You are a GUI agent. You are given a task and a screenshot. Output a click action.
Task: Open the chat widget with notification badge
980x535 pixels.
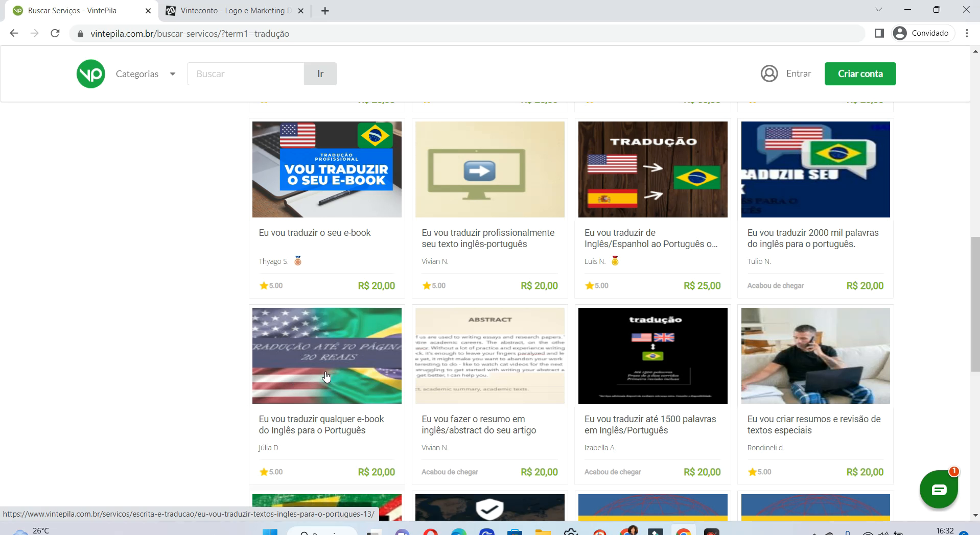tap(939, 489)
